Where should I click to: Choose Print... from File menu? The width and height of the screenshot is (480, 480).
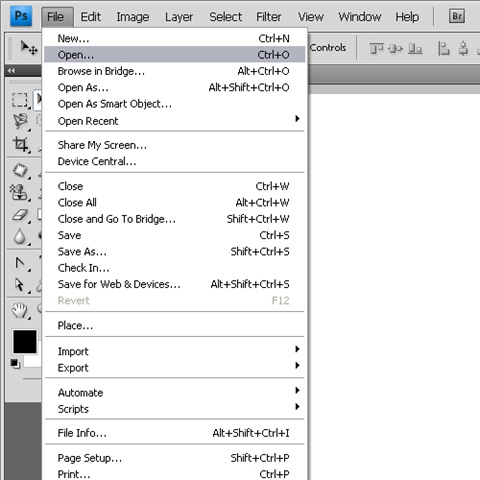click(175, 474)
